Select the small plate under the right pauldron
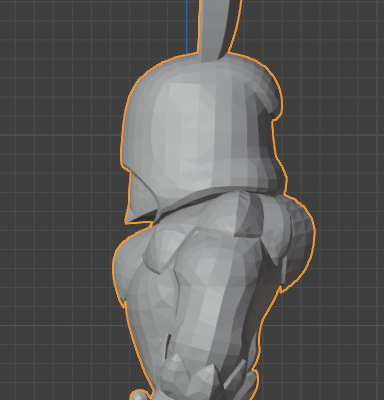The width and height of the screenshot is (384, 400). [284, 270]
